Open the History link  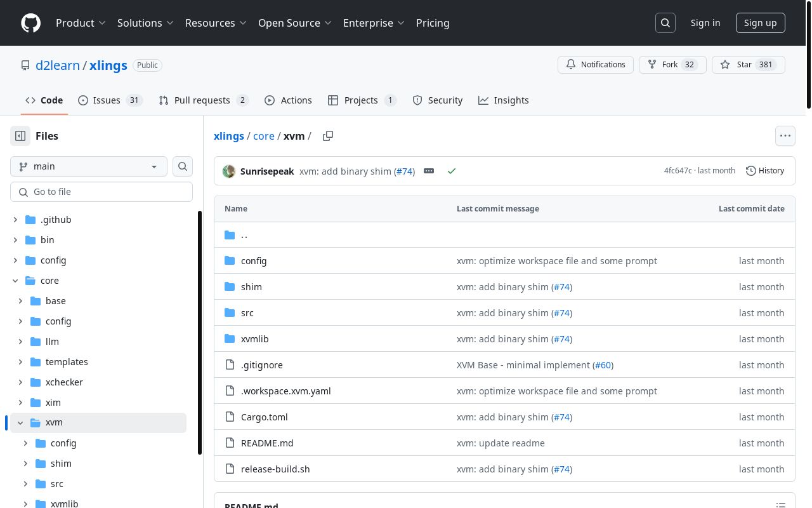(765, 171)
